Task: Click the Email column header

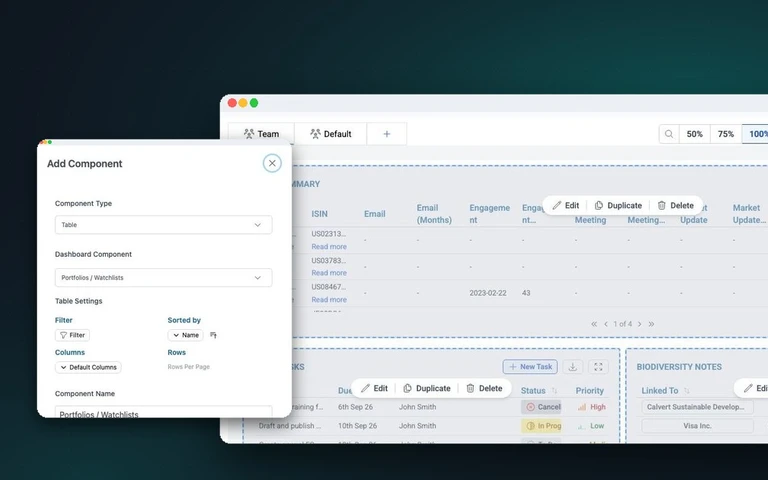Action: pyautogui.click(x=375, y=214)
